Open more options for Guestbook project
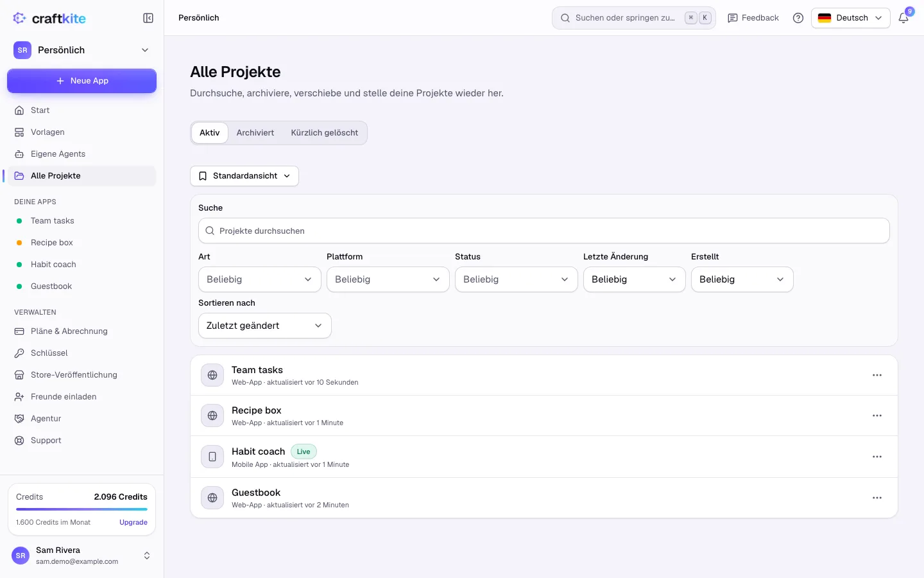924x578 pixels. click(x=877, y=498)
